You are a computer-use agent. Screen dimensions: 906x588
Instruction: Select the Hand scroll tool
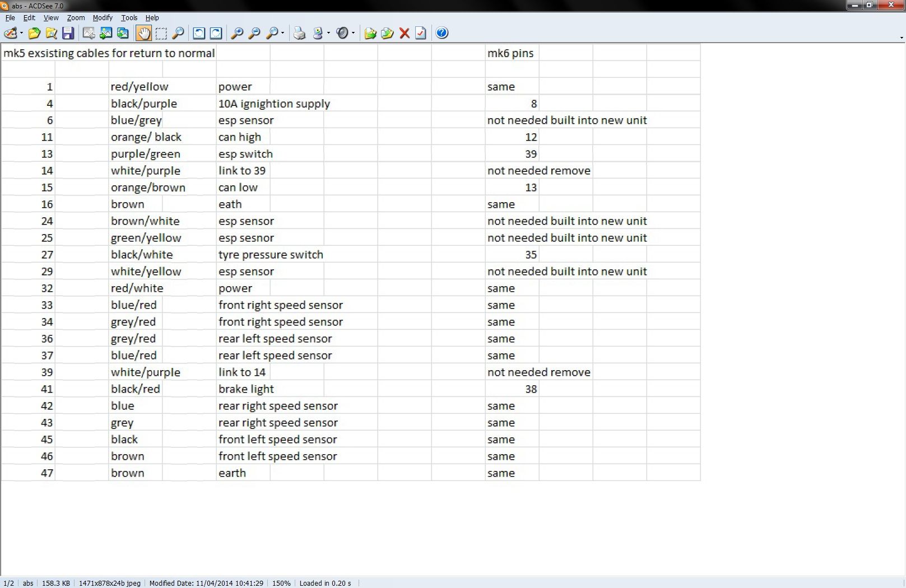143,34
